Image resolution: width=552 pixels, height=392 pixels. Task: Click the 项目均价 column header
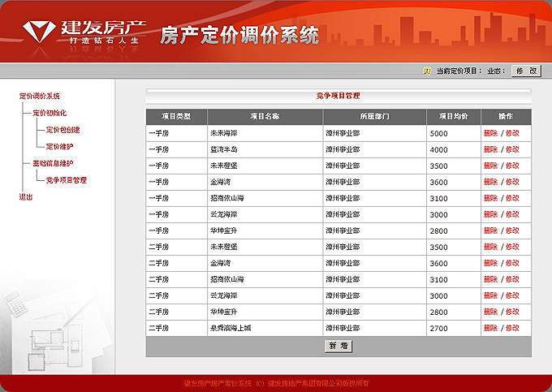453,117
